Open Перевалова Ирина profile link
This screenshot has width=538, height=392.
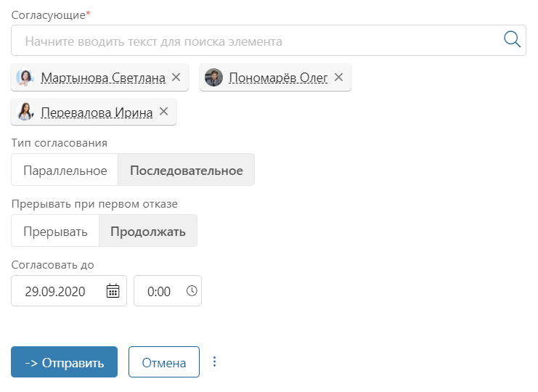(97, 113)
